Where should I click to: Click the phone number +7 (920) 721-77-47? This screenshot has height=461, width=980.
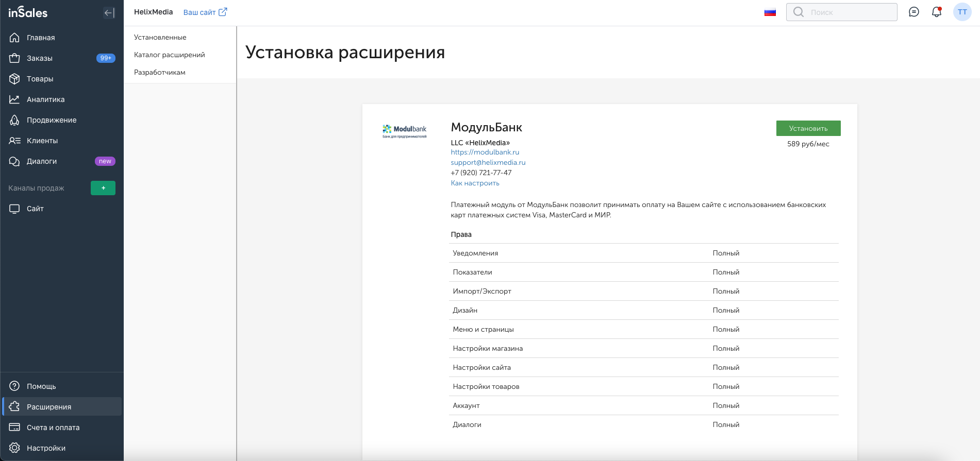[x=481, y=173]
